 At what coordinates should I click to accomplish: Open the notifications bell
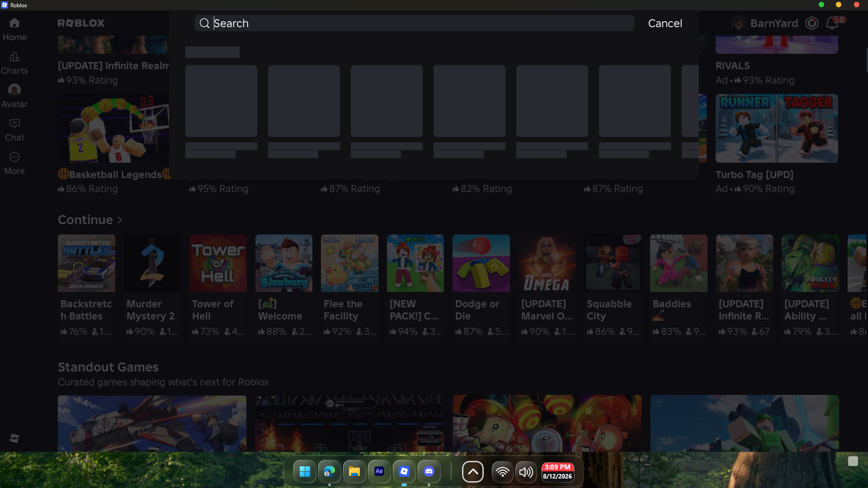(832, 23)
